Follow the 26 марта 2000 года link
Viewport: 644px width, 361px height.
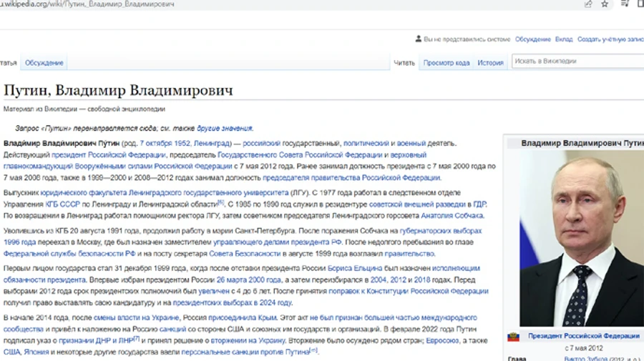[x=248, y=280]
